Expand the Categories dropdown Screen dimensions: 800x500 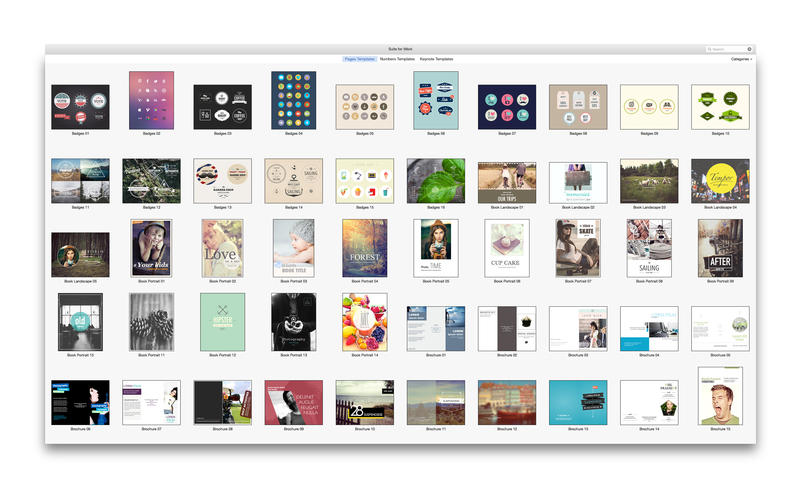(x=741, y=59)
